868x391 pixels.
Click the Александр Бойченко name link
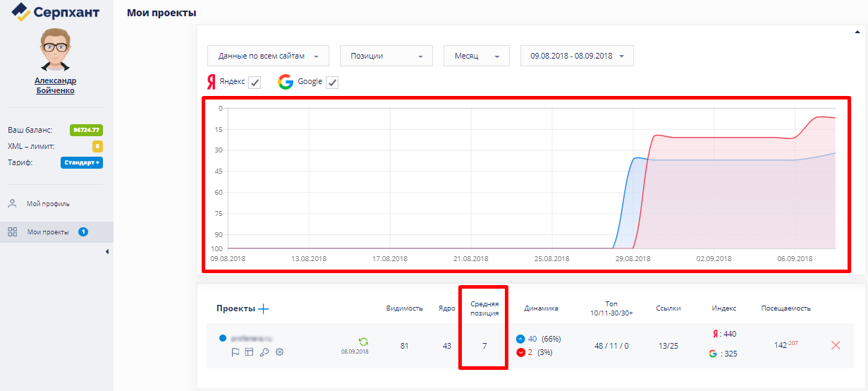click(x=55, y=85)
